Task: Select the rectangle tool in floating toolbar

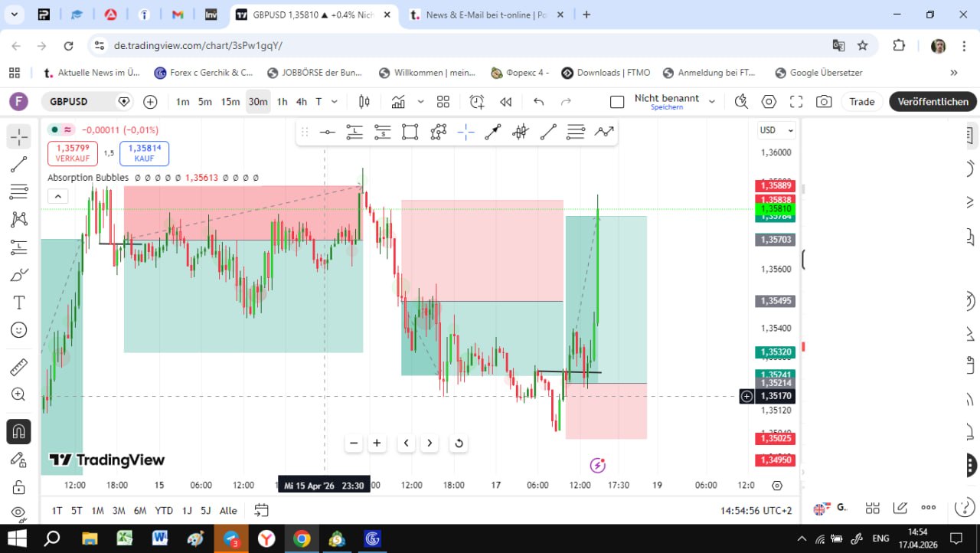Action: pyautogui.click(x=410, y=133)
